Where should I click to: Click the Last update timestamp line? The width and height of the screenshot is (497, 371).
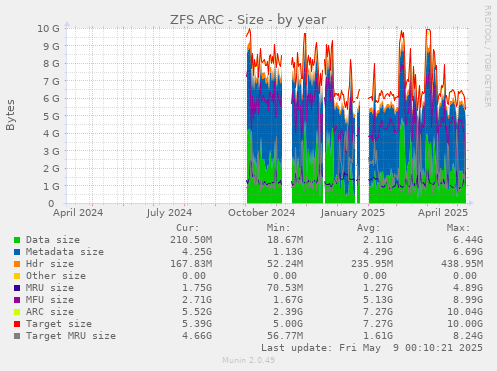pyautogui.click(x=372, y=348)
